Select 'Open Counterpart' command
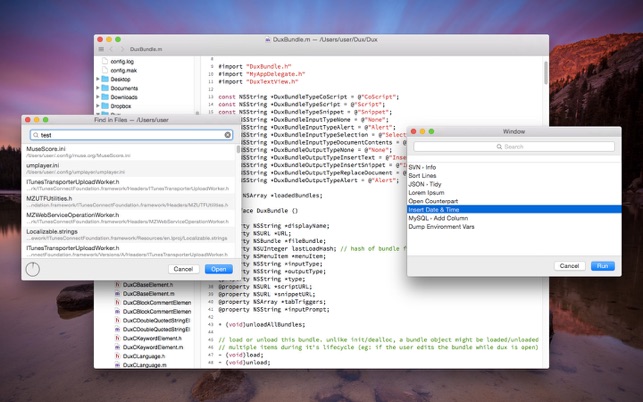 514,201
